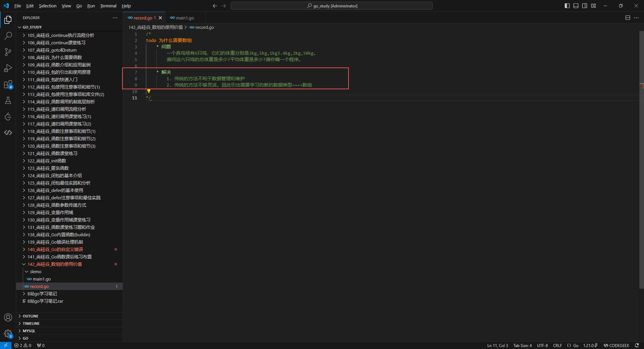Click the remote window indicator in the status bar
The height and width of the screenshot is (349, 644).
pos(6,345)
